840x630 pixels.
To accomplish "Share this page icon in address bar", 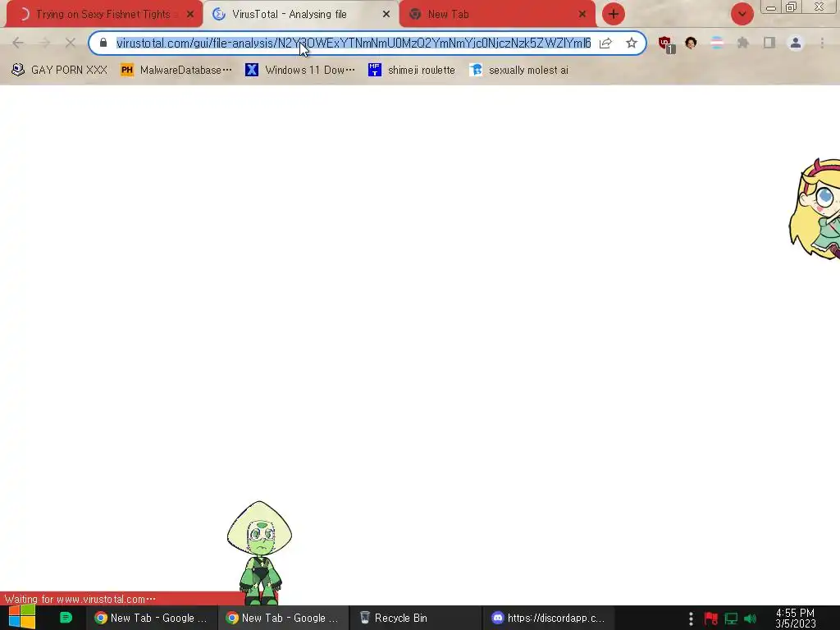I will [x=605, y=43].
